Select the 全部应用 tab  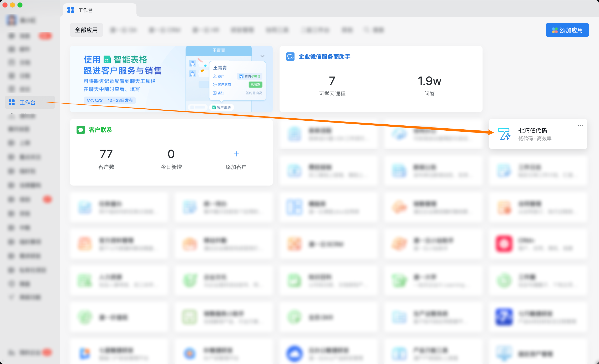[x=86, y=30]
